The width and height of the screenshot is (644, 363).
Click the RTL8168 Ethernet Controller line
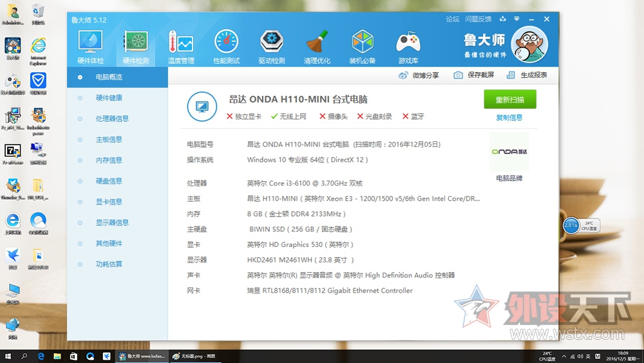pos(330,291)
